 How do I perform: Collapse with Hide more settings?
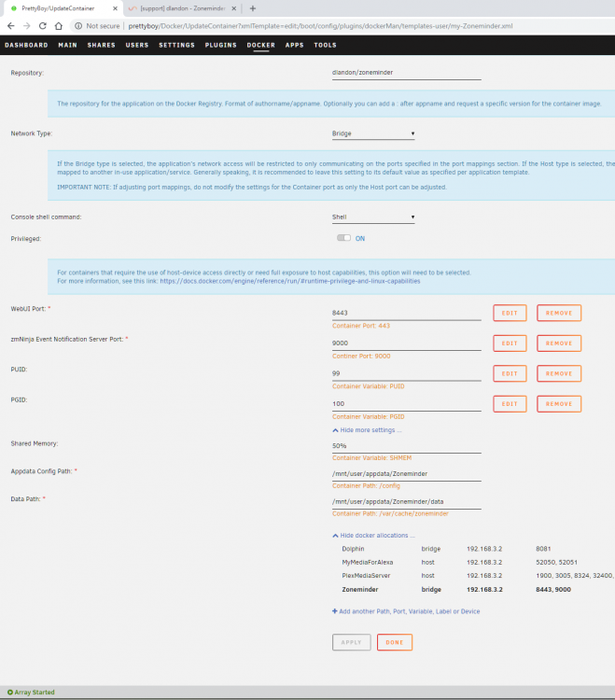click(367, 430)
